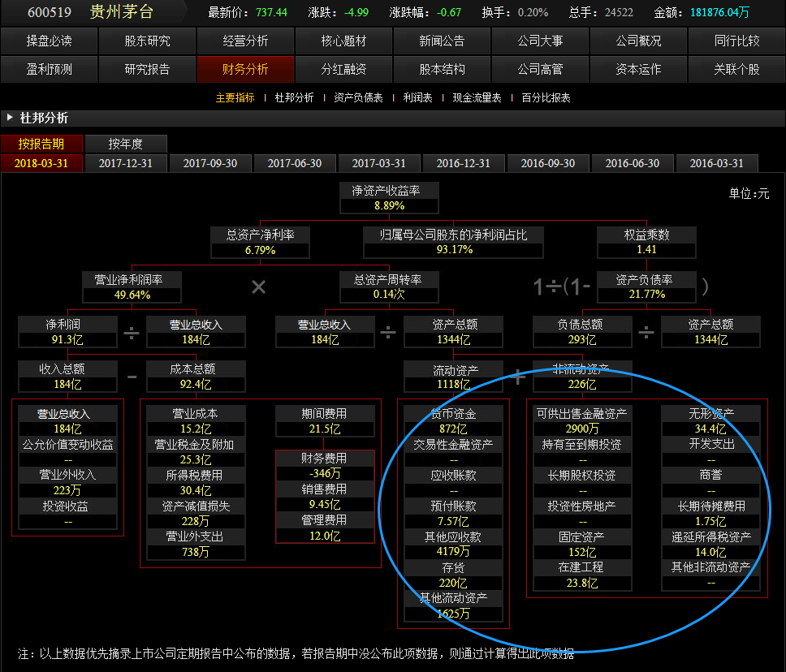Open the 研究报告 tab

coord(148,69)
